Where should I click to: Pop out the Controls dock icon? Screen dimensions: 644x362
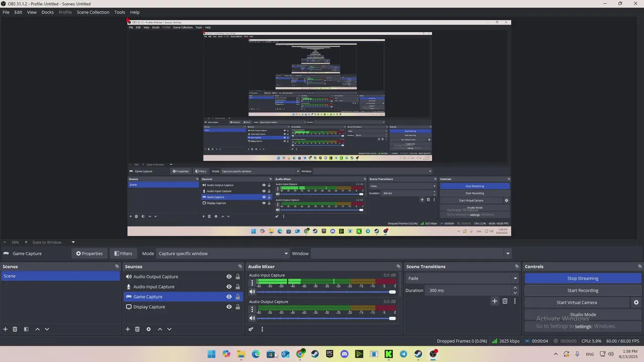click(640, 266)
